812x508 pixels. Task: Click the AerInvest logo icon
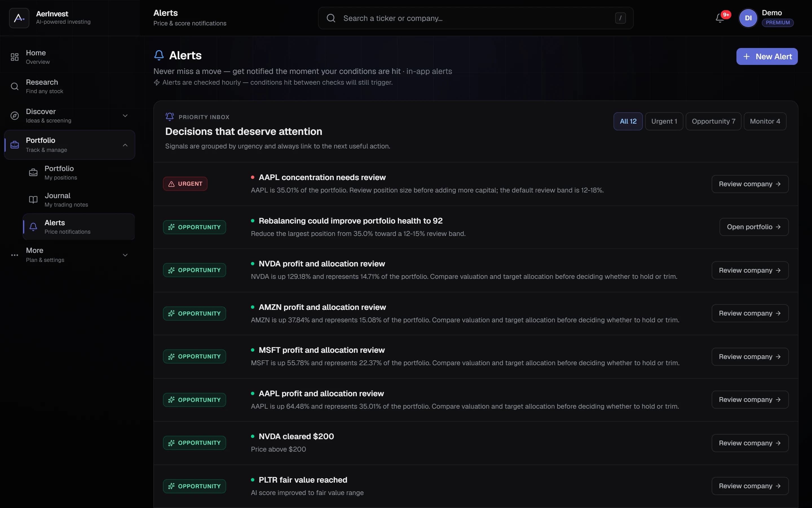[19, 18]
